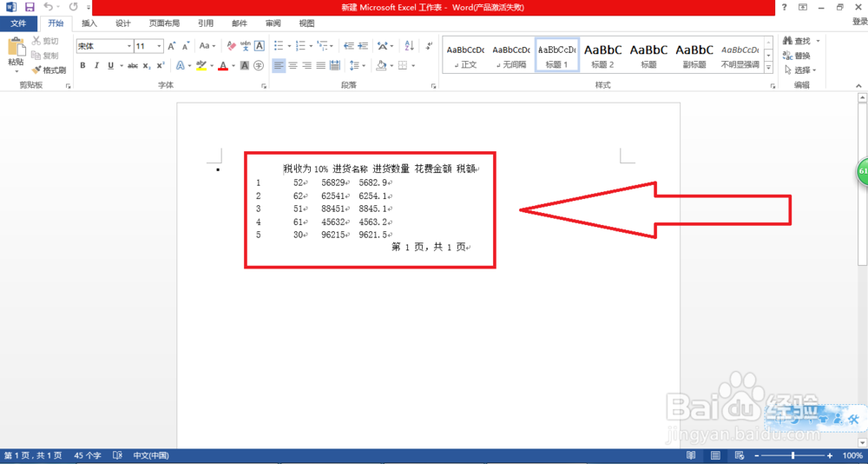Click the enclosed character (字) icon
The width and height of the screenshot is (868, 464).
[259, 65]
